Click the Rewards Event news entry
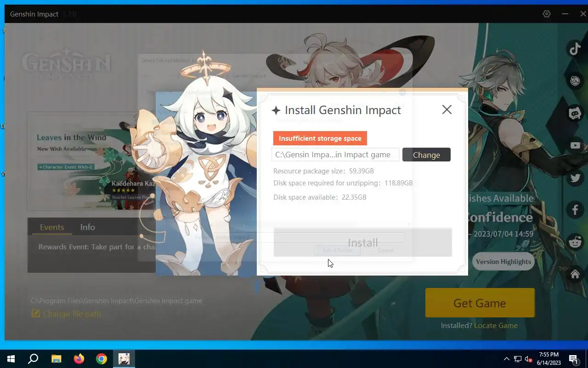Image resolution: width=588 pixels, height=368 pixels. pos(96,247)
